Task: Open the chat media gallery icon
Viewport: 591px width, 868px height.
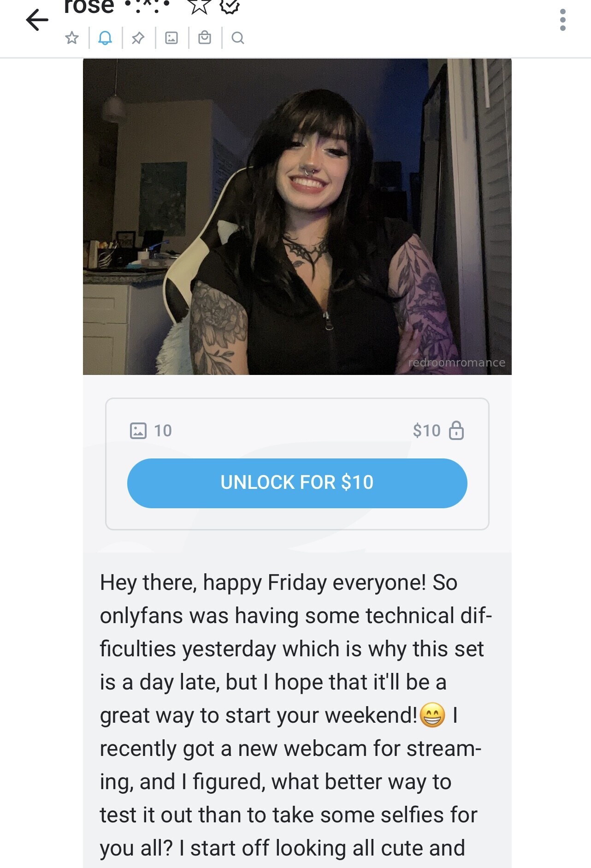Action: (x=171, y=38)
